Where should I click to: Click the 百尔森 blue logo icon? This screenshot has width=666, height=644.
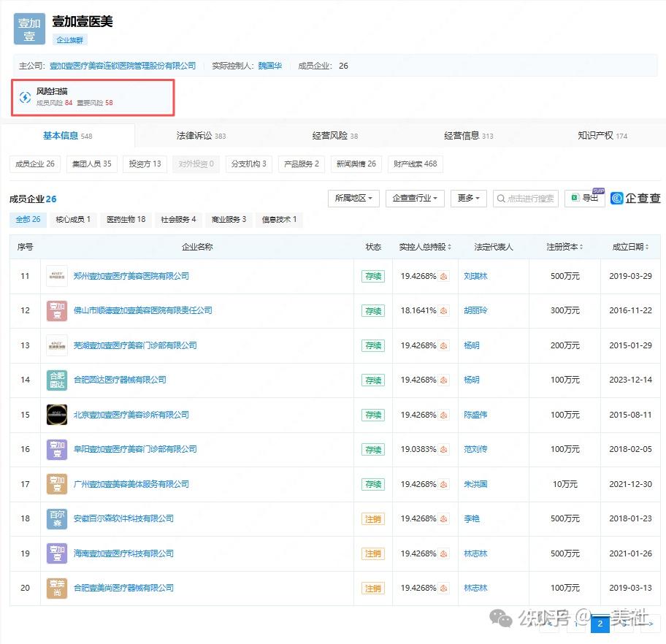click(57, 518)
